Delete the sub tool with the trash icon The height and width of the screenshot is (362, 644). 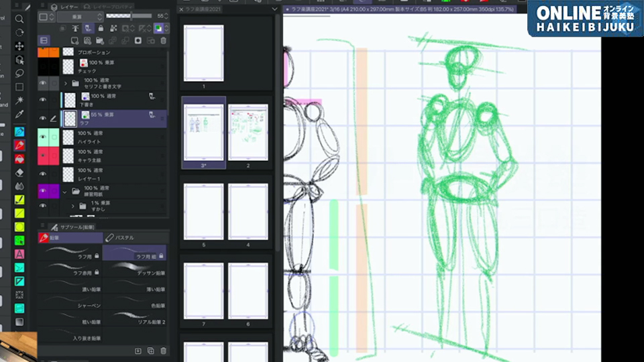point(164,351)
